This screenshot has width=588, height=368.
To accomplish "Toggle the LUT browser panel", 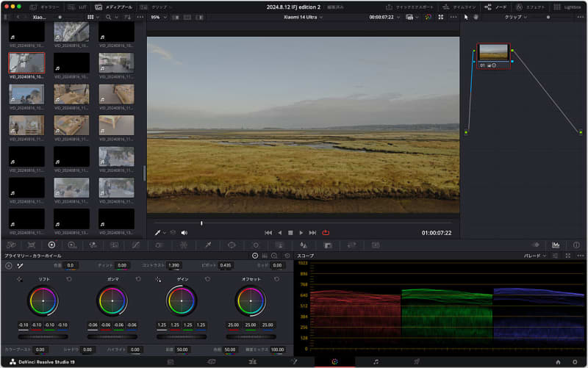I will click(78, 7).
